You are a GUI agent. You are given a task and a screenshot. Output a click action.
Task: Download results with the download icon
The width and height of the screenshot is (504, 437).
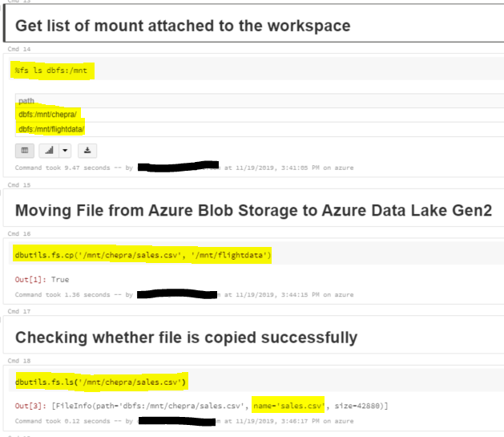tap(87, 151)
